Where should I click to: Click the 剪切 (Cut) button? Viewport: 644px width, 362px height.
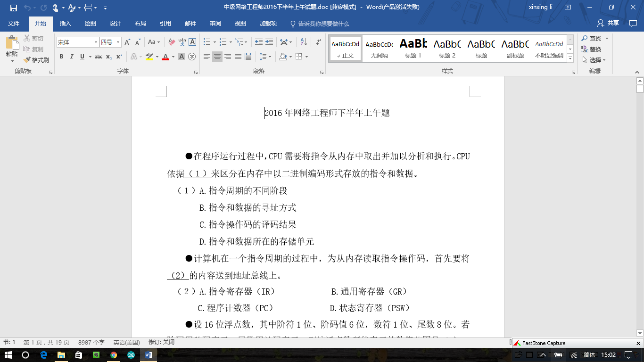[33, 38]
